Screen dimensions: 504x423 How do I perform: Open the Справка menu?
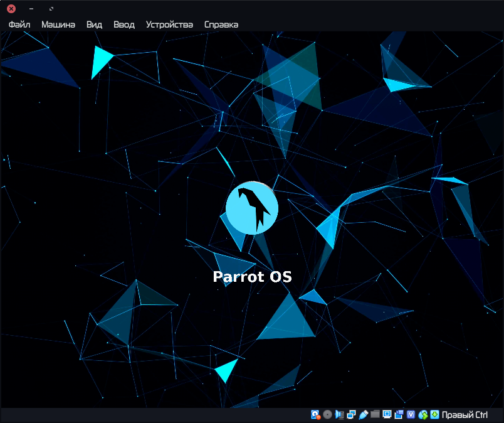tap(221, 24)
